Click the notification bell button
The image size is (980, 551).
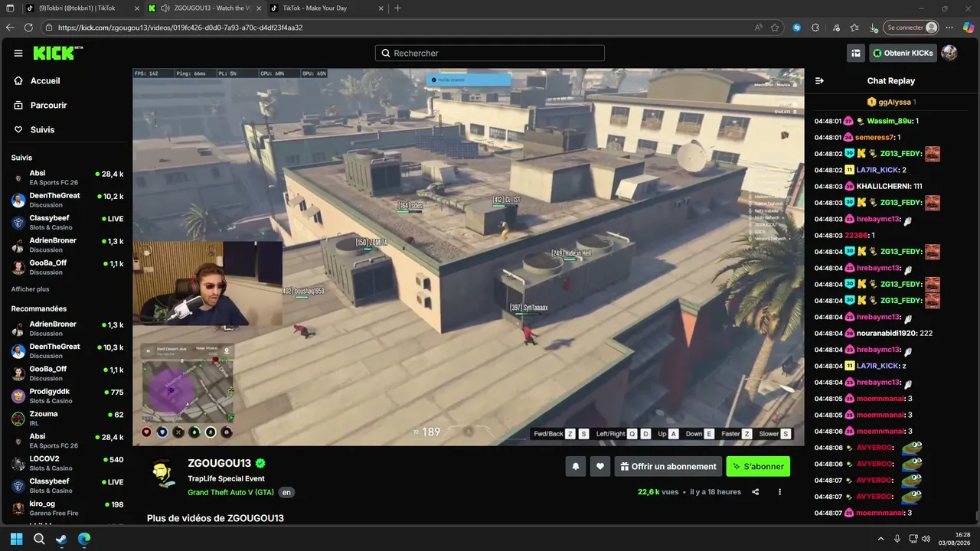coord(576,466)
